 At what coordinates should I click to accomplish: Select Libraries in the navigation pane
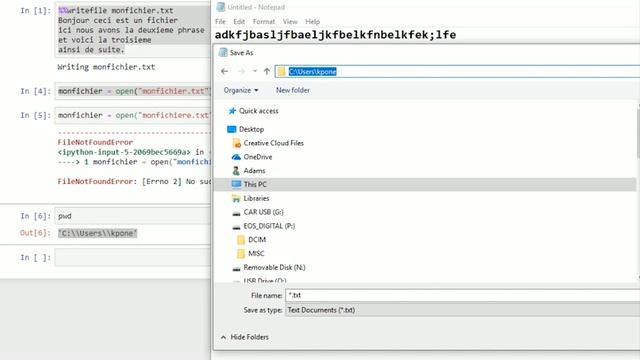pos(256,198)
